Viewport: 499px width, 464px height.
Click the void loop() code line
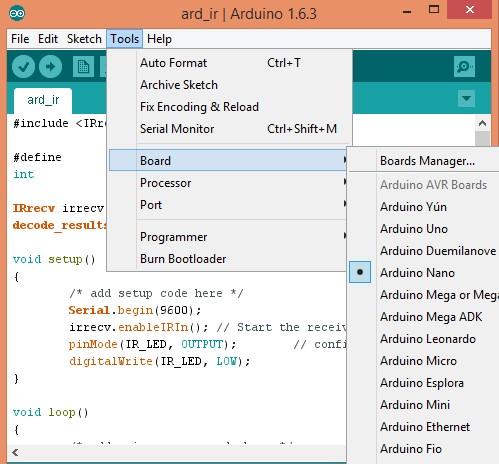click(51, 412)
